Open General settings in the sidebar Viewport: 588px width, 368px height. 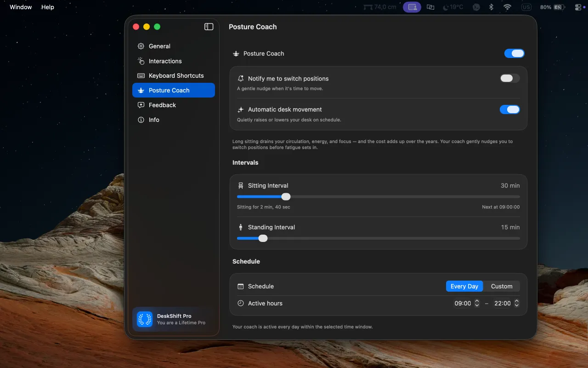174,46
